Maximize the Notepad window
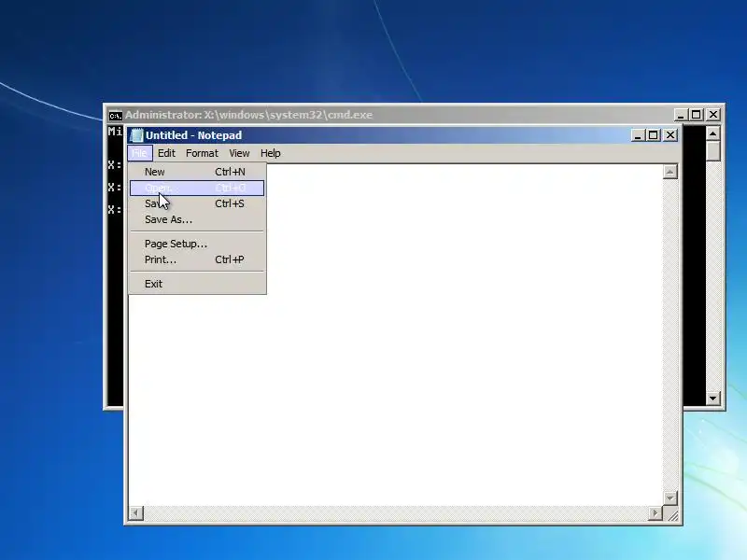Image resolution: width=747 pixels, height=560 pixels. [653, 135]
